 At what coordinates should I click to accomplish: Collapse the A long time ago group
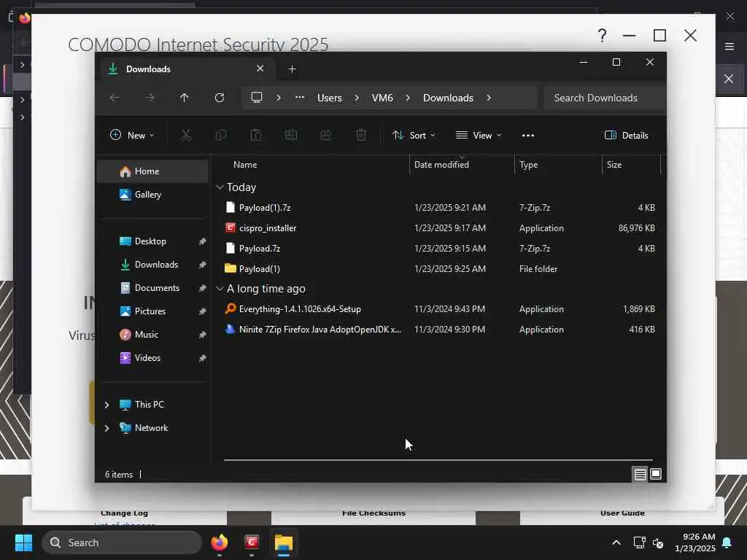pyautogui.click(x=220, y=289)
